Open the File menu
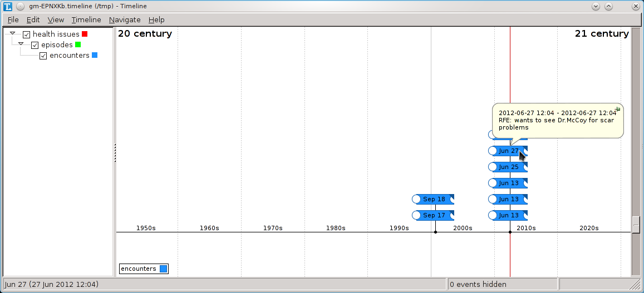644x293 pixels. (x=13, y=19)
